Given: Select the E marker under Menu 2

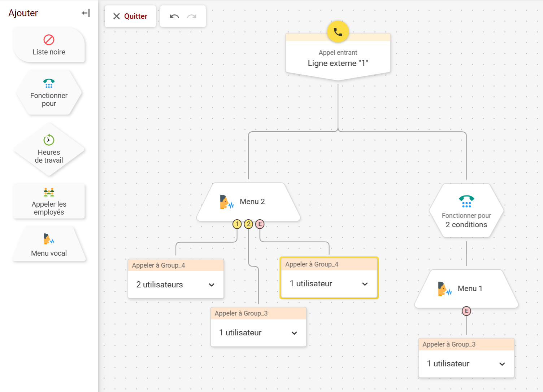Looking at the screenshot, I should (260, 224).
